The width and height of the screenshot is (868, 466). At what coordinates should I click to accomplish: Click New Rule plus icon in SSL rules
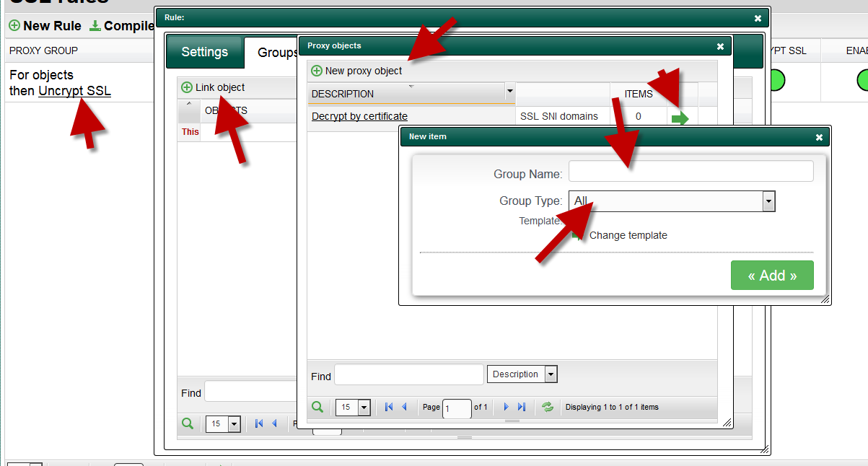click(14, 26)
